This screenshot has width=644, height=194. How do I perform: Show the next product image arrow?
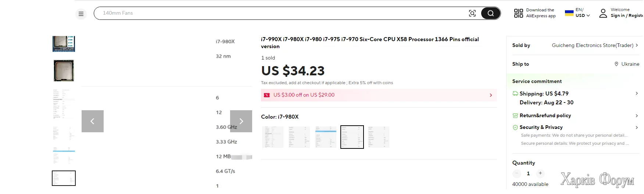pyautogui.click(x=241, y=121)
